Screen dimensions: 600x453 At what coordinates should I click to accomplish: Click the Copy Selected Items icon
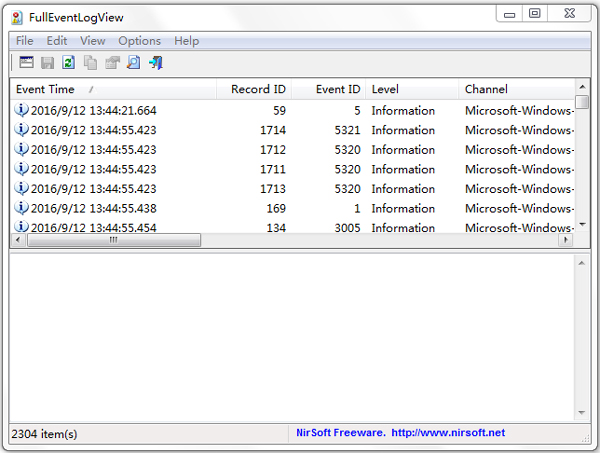[91, 63]
